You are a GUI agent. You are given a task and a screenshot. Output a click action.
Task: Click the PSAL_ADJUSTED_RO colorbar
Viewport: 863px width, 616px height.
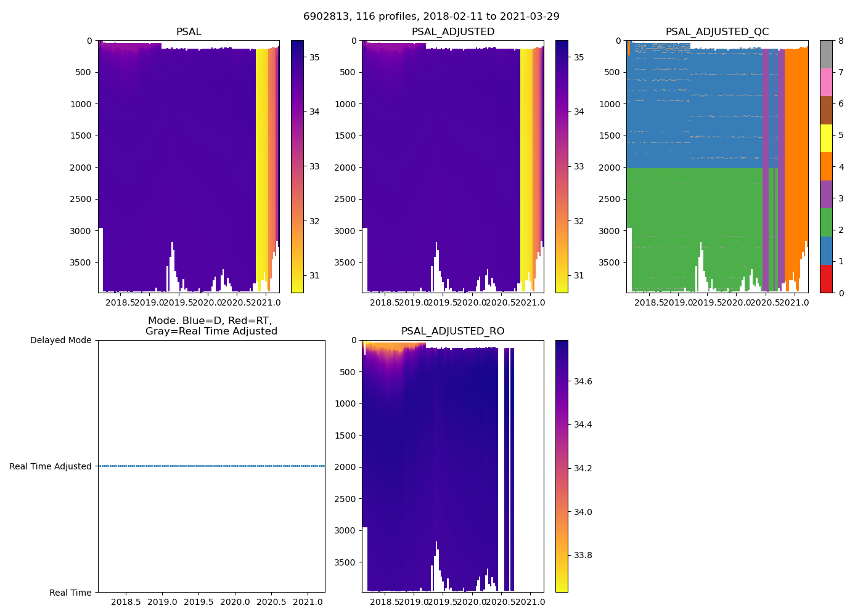tap(562, 466)
